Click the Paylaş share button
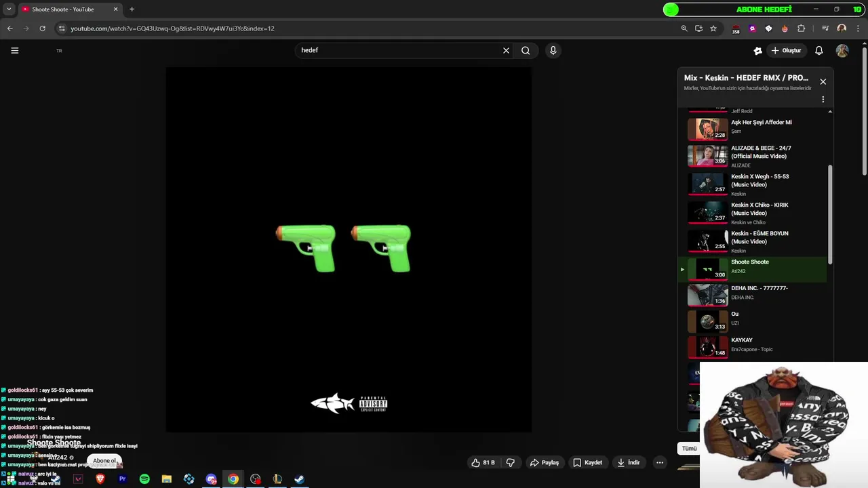The height and width of the screenshot is (488, 868). [545, 462]
